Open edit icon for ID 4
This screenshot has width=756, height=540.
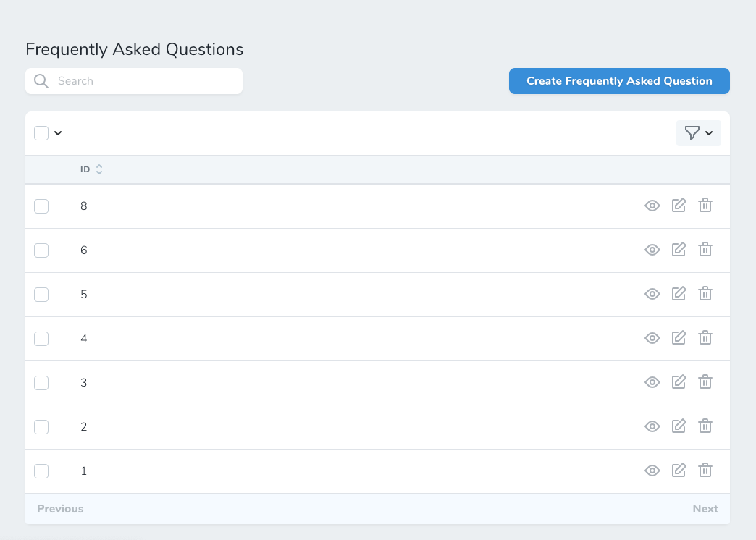pyautogui.click(x=679, y=338)
